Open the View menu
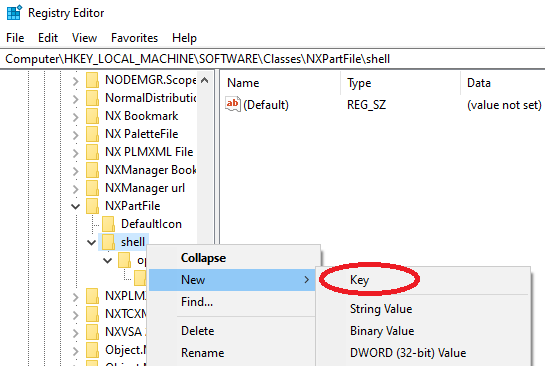 tap(84, 38)
